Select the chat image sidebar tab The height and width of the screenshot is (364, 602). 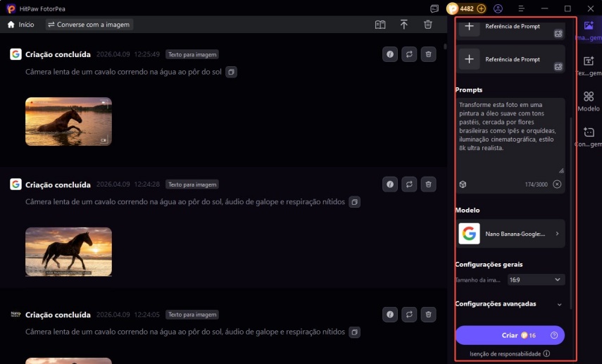pos(589,137)
